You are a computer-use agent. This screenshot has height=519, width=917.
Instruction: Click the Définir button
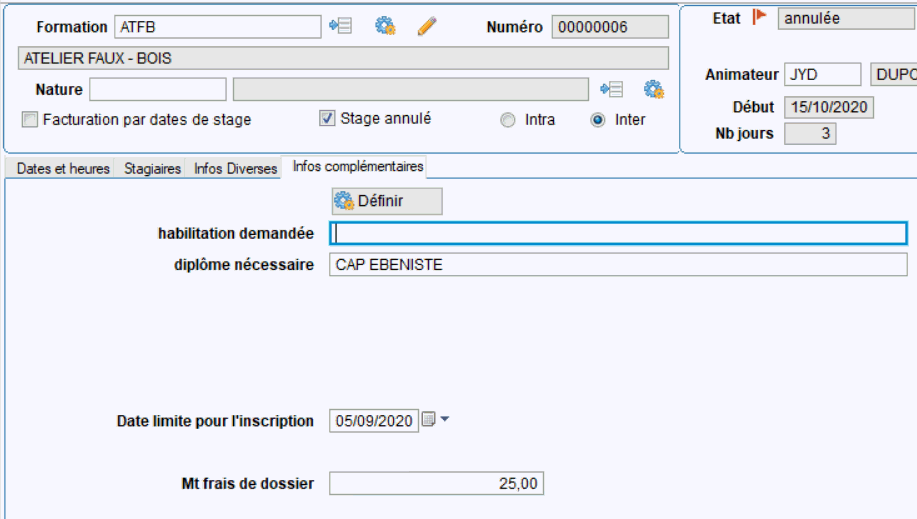(x=387, y=201)
